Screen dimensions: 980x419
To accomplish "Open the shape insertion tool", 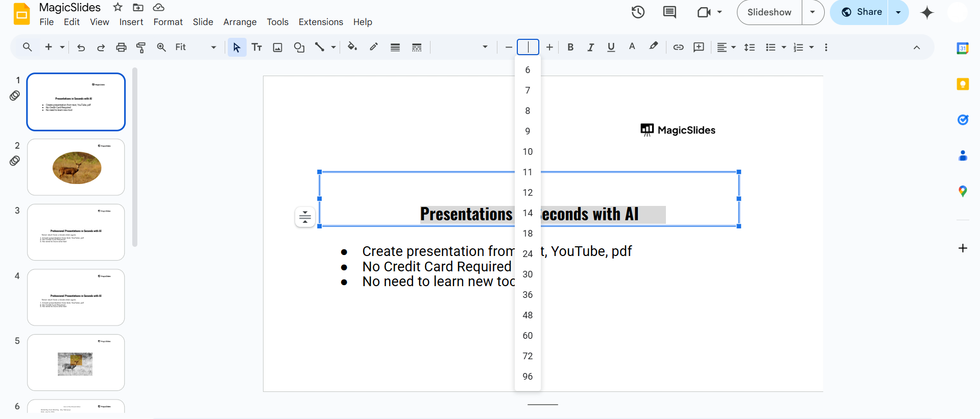I will click(x=299, y=48).
